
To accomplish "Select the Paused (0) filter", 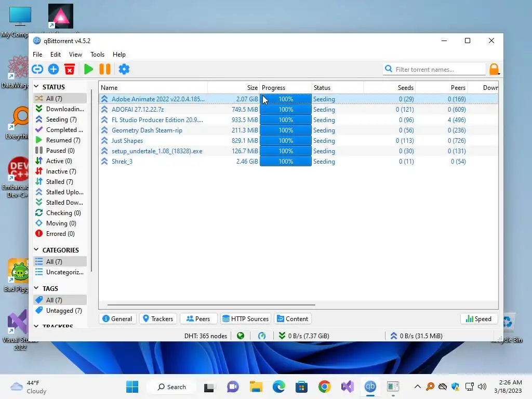I will pos(60,150).
